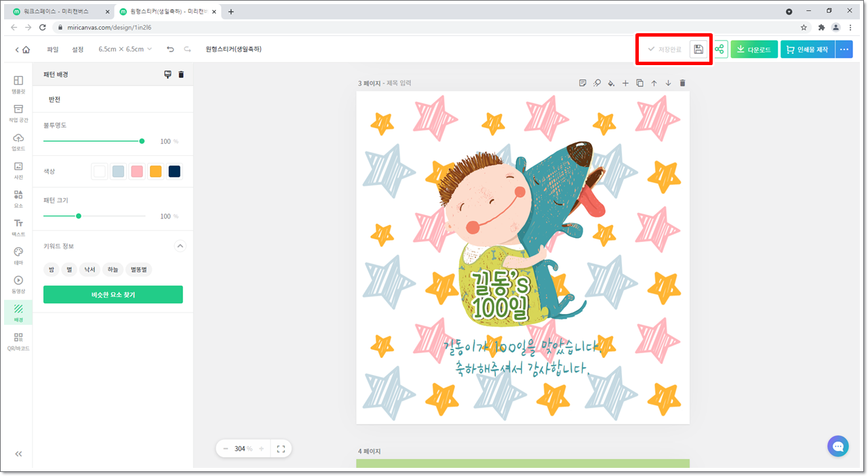Click the page animation effect icon
Image resolution: width=868 pixels, height=476 pixels.
597,83
